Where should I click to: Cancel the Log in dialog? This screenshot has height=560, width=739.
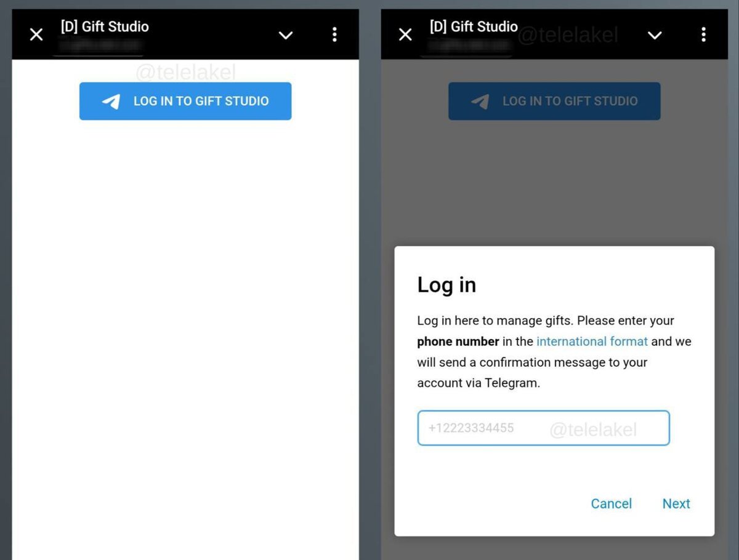click(611, 503)
